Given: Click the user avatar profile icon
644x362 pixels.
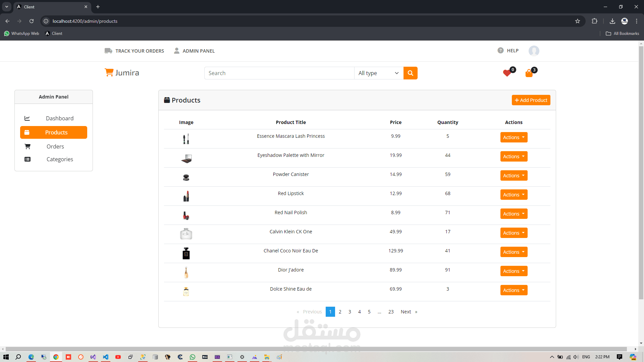Looking at the screenshot, I should 534,51.
